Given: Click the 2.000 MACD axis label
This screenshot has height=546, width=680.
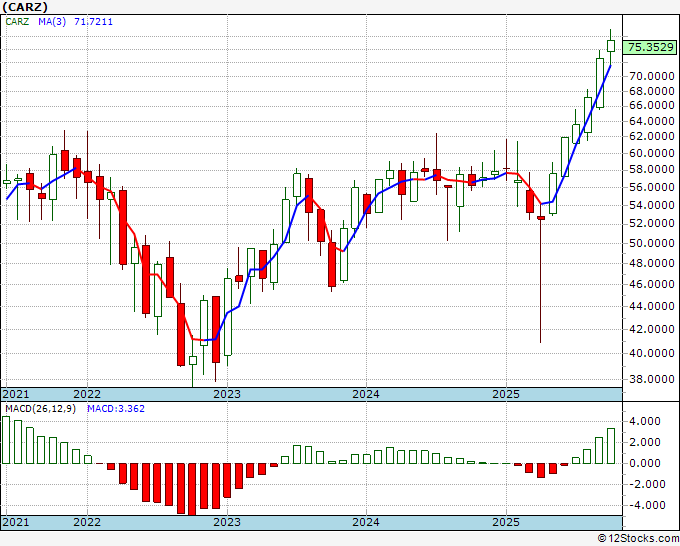Looking at the screenshot, I should [645, 442].
